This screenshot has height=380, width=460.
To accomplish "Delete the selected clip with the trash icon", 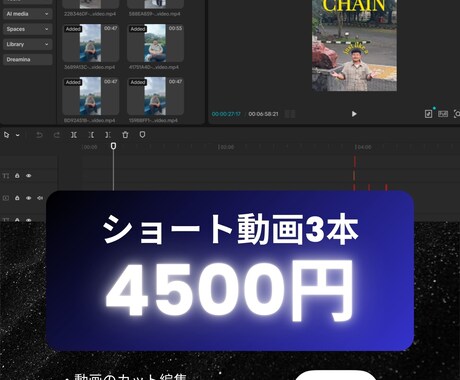I will 125,135.
